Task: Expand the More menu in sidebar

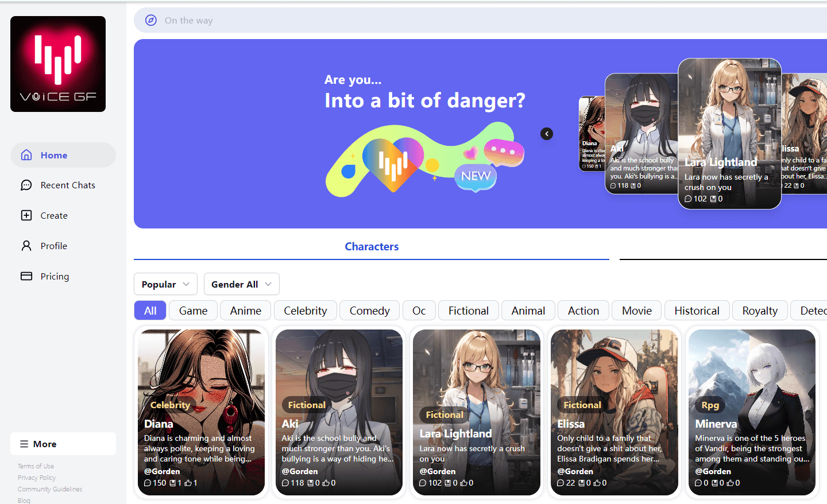Action: pos(63,444)
